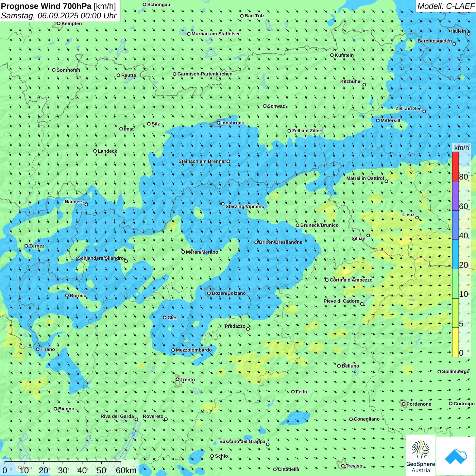Click the 'Kempten' label
Screen dimensions: 476x476
(x=71, y=23)
